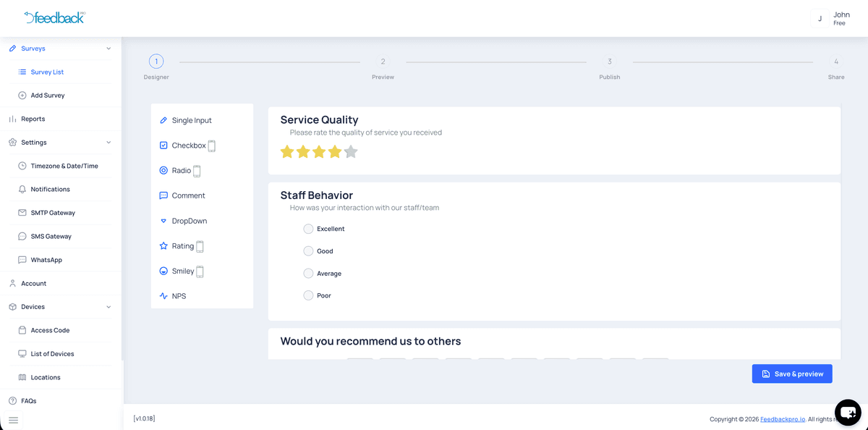This screenshot has width=868, height=430.
Task: Click the hamburger menu at bottom left
Action: coord(12,420)
